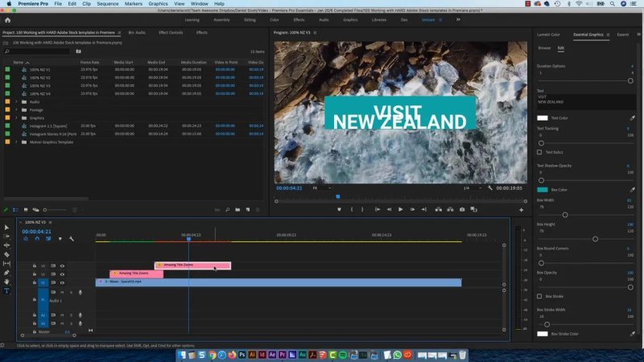Switch Project panel to list view
Image resolution: width=644 pixels, height=362 pixels.
(15, 210)
